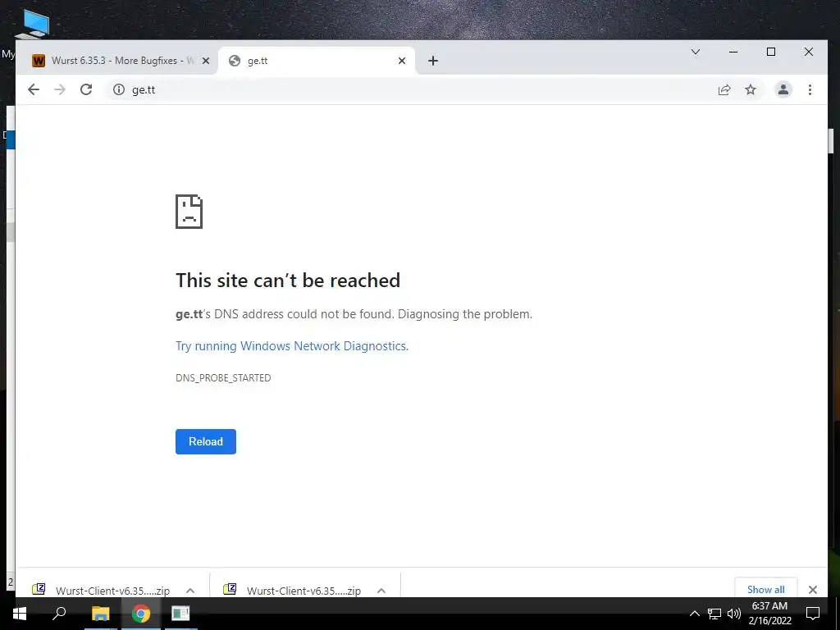Go back using the browser back arrow
Viewport: 840px width, 630px height.
point(33,89)
